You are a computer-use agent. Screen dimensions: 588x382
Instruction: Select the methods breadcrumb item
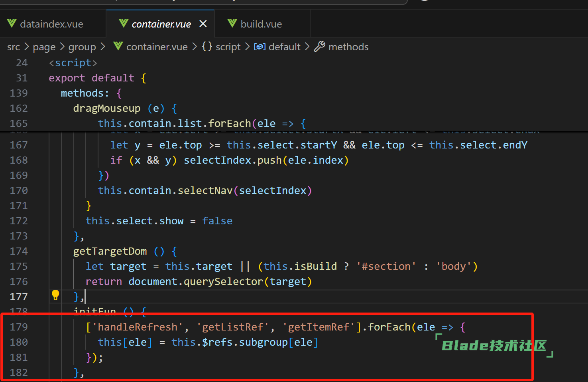click(348, 47)
